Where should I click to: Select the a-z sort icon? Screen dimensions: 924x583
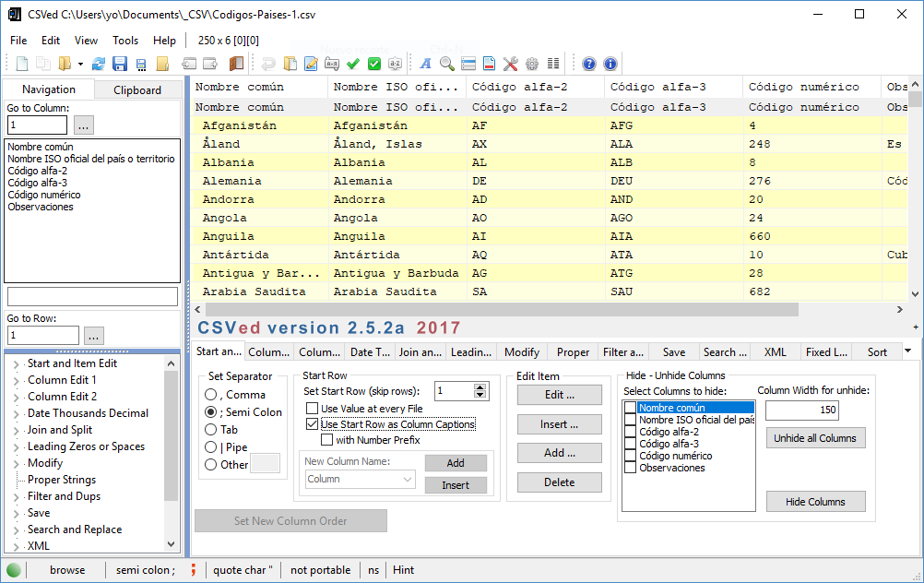395,63
